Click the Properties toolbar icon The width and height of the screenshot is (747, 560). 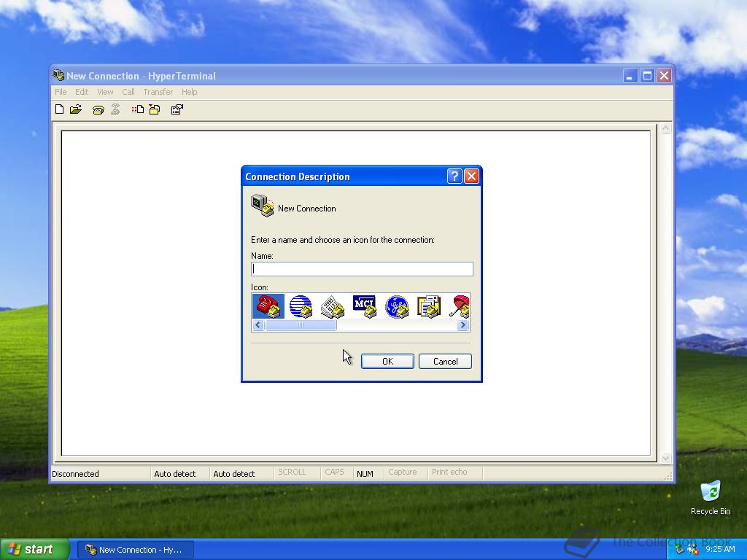coord(177,109)
